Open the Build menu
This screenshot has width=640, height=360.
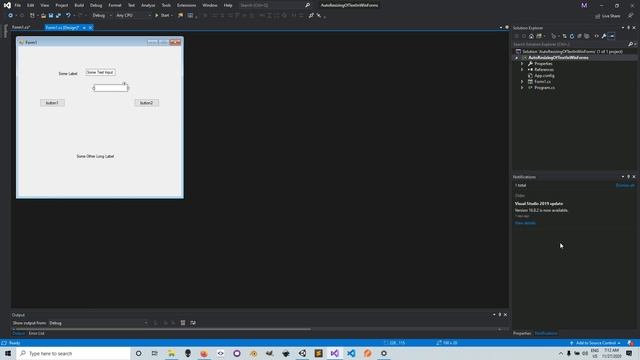(79, 5)
